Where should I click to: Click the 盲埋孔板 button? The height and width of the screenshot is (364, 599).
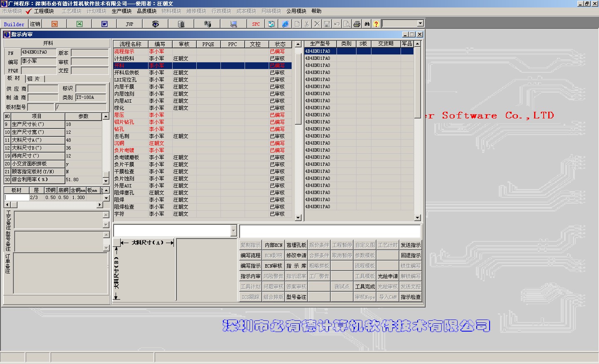tap(296, 245)
